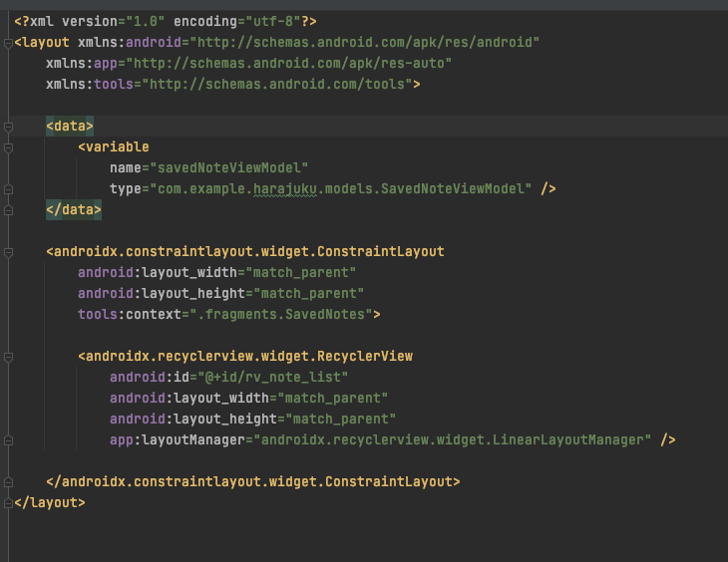This screenshot has width=728, height=562.
Task: Place cursor in savedNoteViewModel name value
Action: click(229, 168)
